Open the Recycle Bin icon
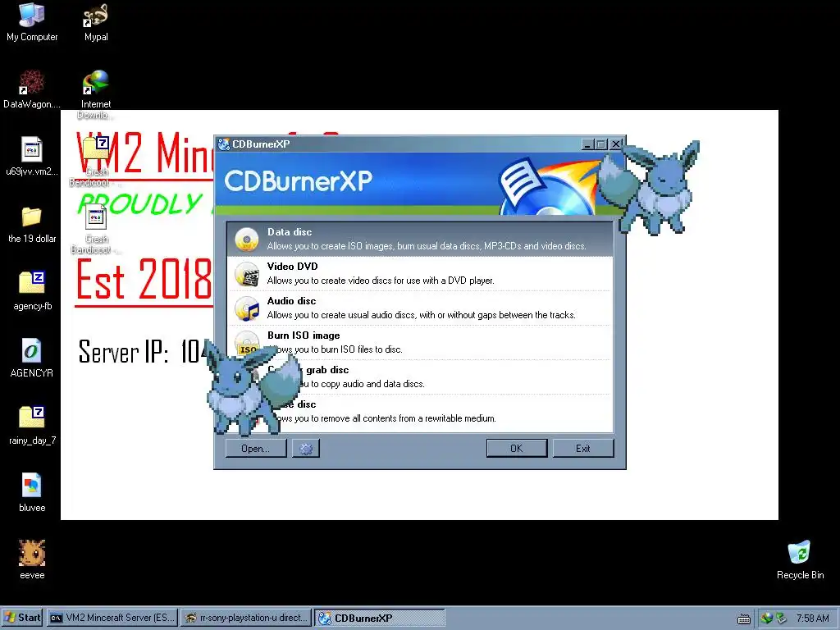840x630 pixels. point(800,553)
